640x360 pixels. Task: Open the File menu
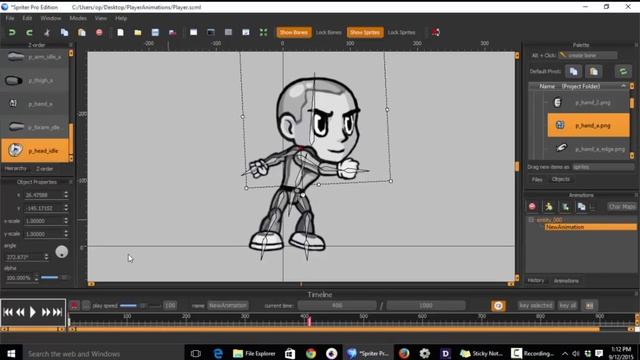[x=10, y=18]
